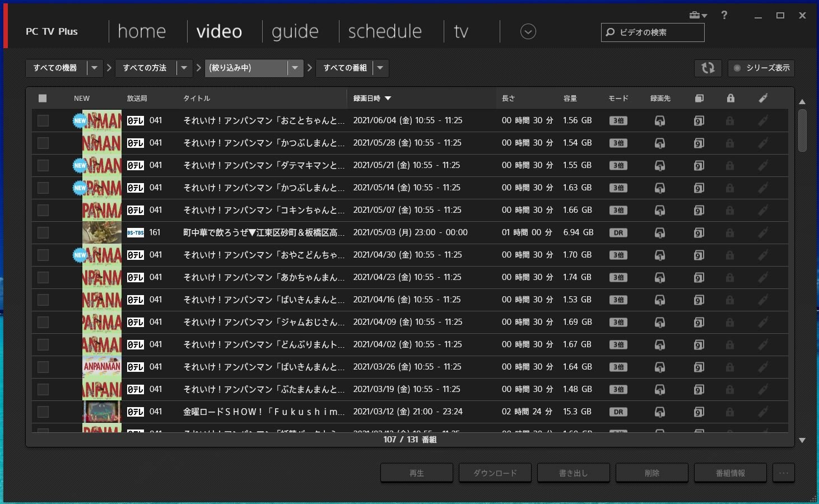Click the recording destination icon for 2021/04/16 row

pyautogui.click(x=660, y=300)
